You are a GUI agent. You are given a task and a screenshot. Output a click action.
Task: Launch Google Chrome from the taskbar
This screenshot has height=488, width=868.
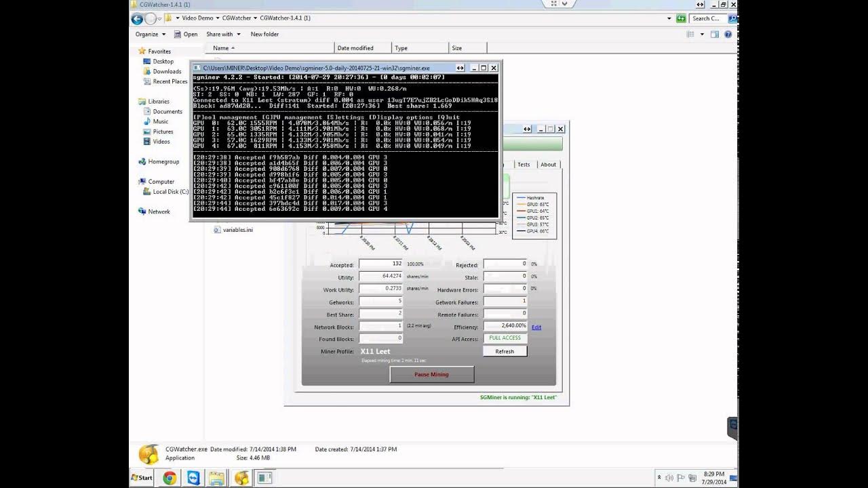point(168,478)
